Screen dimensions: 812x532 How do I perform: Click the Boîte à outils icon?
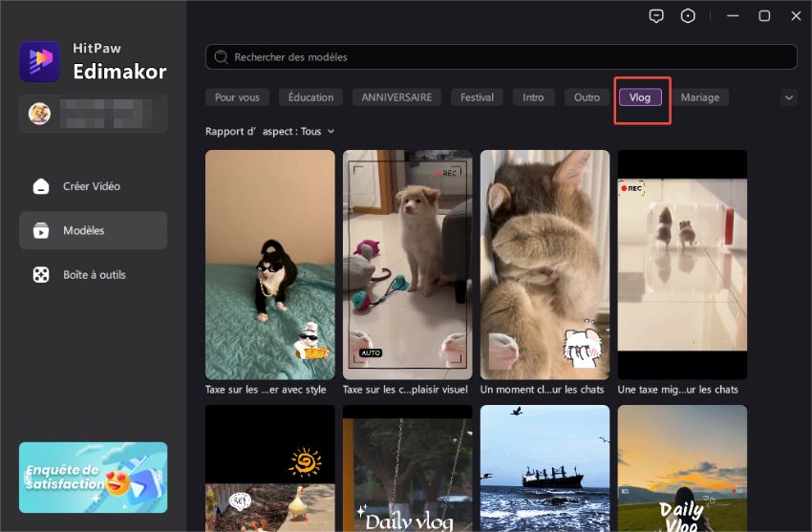pyautogui.click(x=41, y=274)
